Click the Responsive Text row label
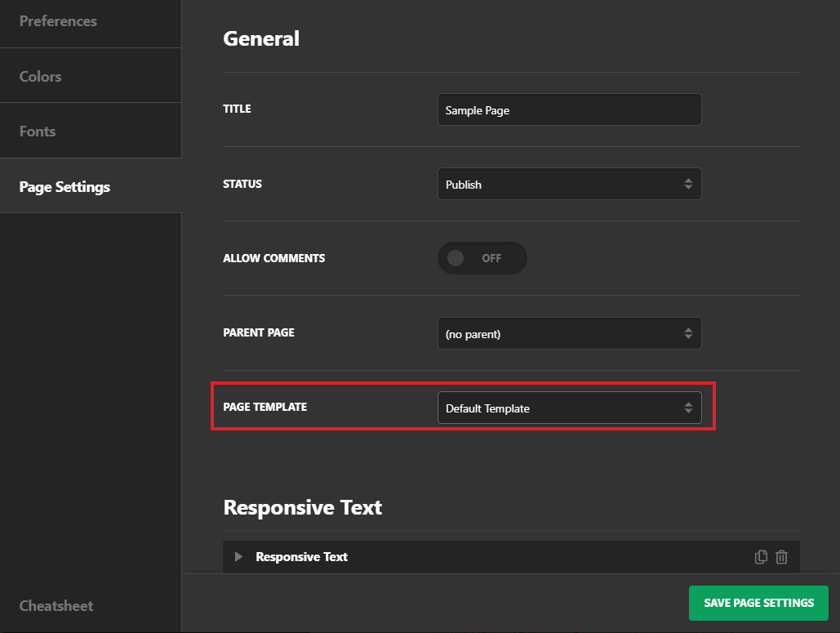Image resolution: width=840 pixels, height=633 pixels. pyautogui.click(x=301, y=557)
